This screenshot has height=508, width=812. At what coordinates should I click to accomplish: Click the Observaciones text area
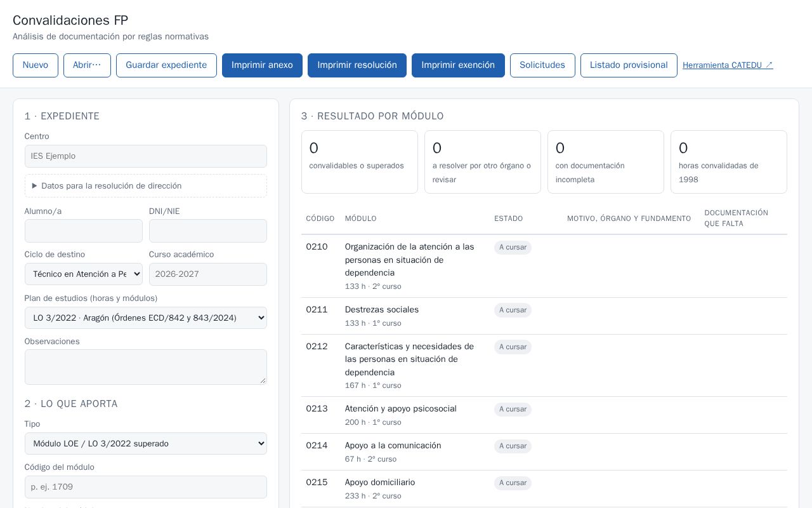[x=146, y=367]
